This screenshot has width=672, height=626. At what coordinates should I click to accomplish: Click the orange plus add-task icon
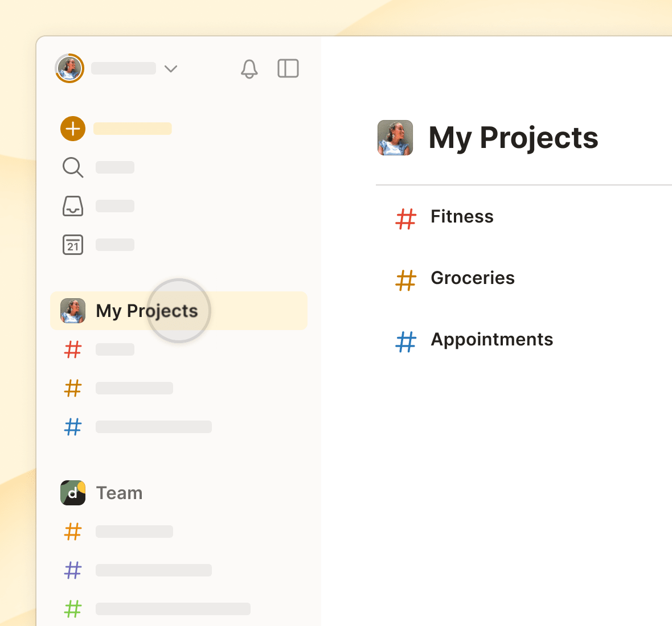coord(73,129)
